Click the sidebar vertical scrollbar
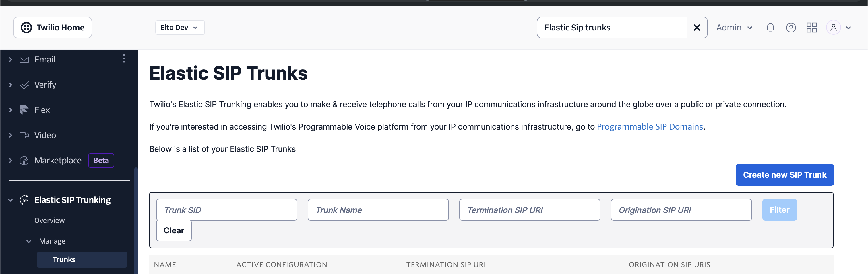Screen dimensions: 868x274 point(136,220)
